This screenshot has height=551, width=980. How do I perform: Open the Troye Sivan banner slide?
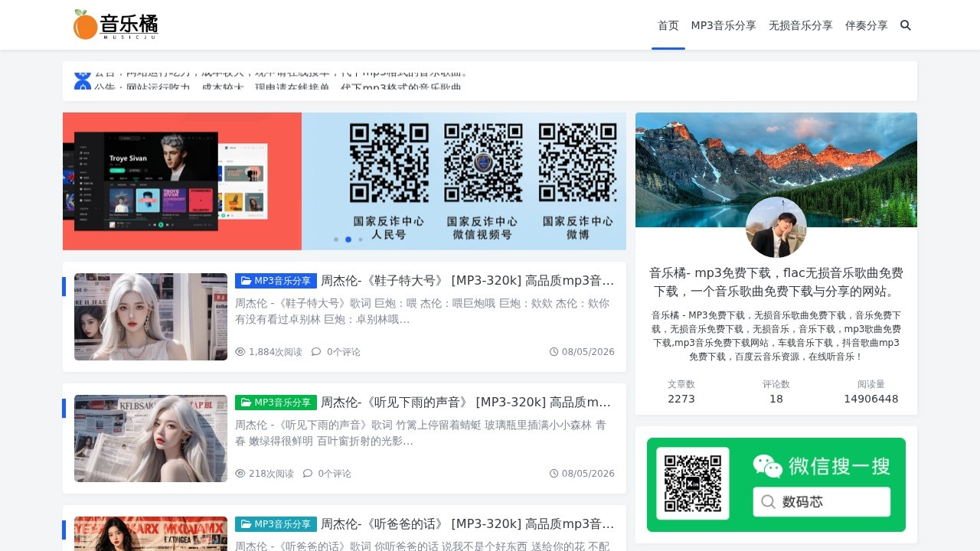[x=182, y=181]
